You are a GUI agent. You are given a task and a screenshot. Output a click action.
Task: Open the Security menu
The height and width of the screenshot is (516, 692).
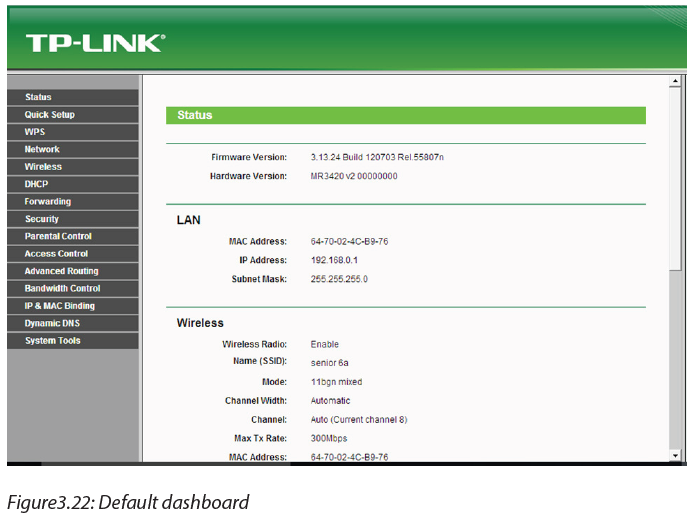pyautogui.click(x=73, y=219)
